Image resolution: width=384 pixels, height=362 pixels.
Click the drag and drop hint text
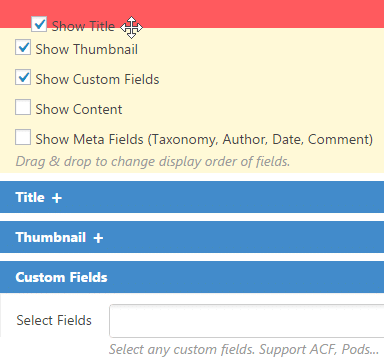153,161
